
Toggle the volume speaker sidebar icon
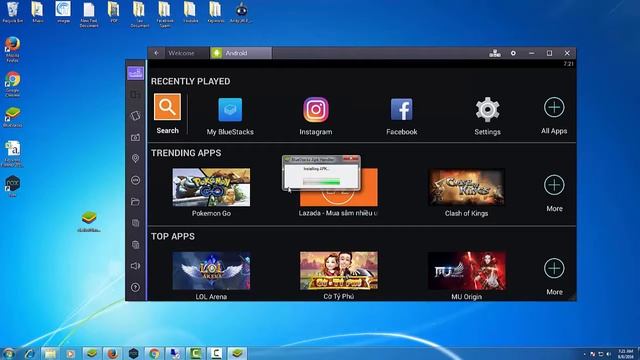(136, 266)
